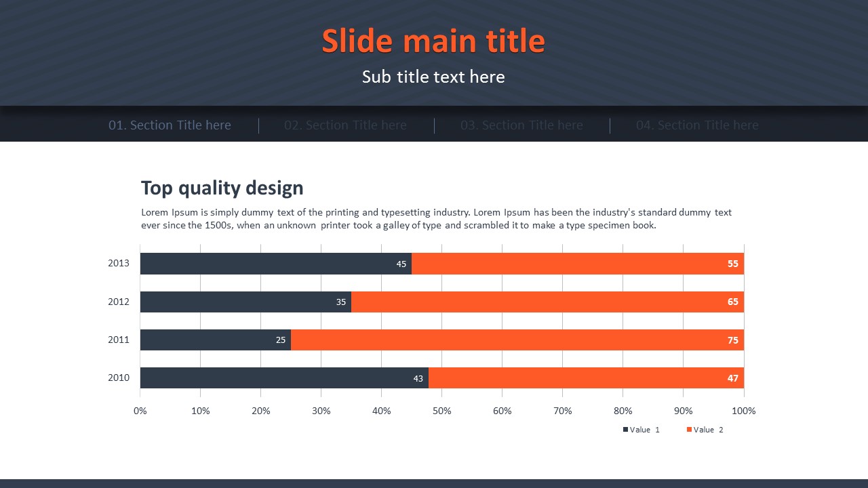Click the Value 2 orange legend swatch

689,430
